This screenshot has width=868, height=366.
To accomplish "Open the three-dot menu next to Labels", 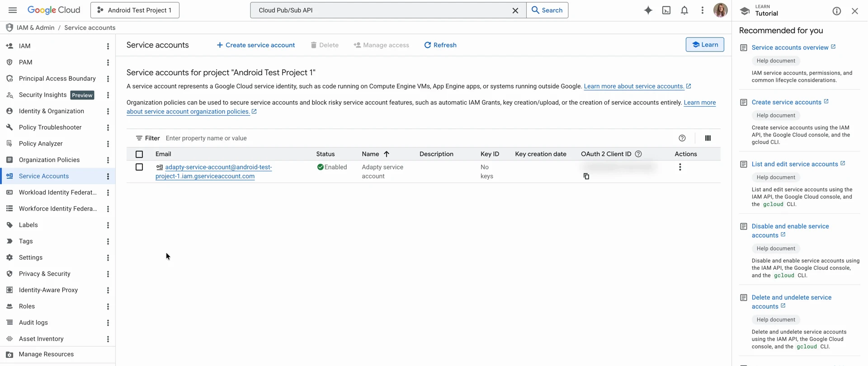I will tap(108, 225).
